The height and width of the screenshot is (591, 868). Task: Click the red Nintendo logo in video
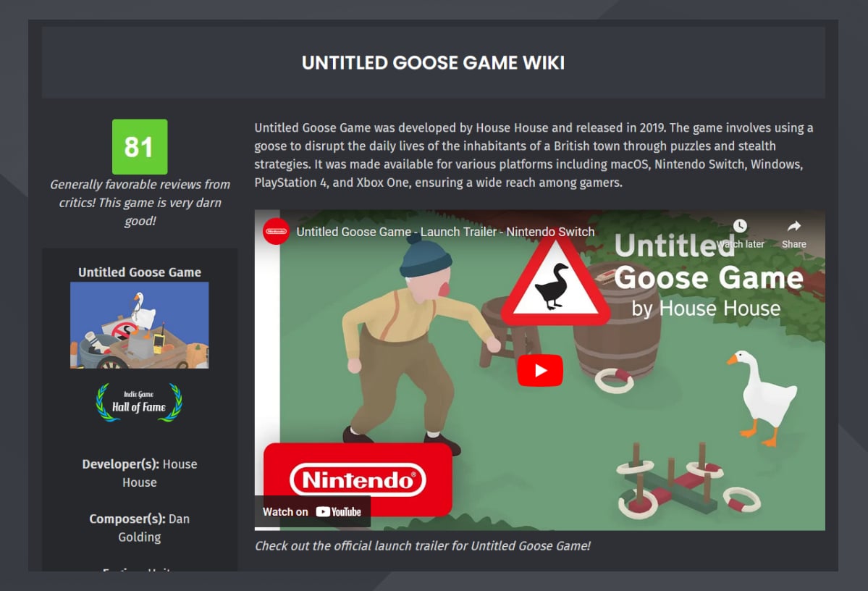pos(358,479)
